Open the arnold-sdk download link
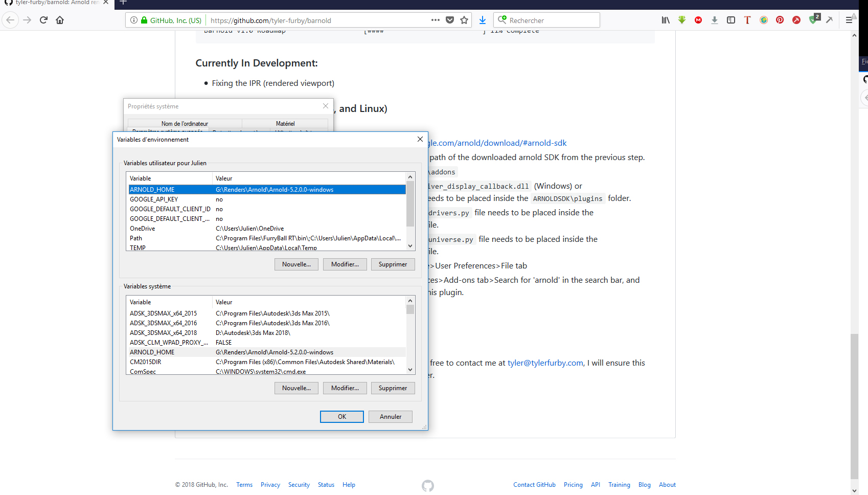The width and height of the screenshot is (868, 495). [497, 143]
